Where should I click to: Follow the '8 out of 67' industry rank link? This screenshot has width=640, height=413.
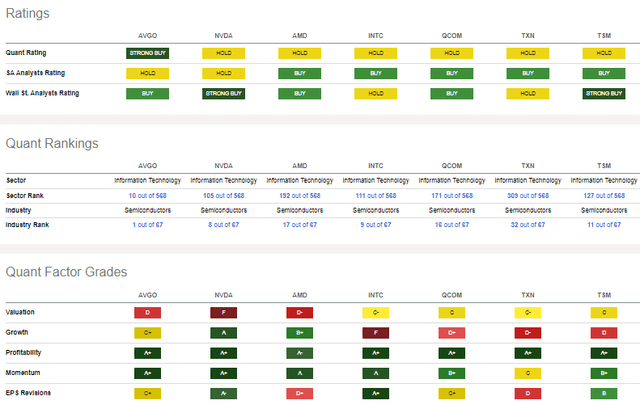224,224
